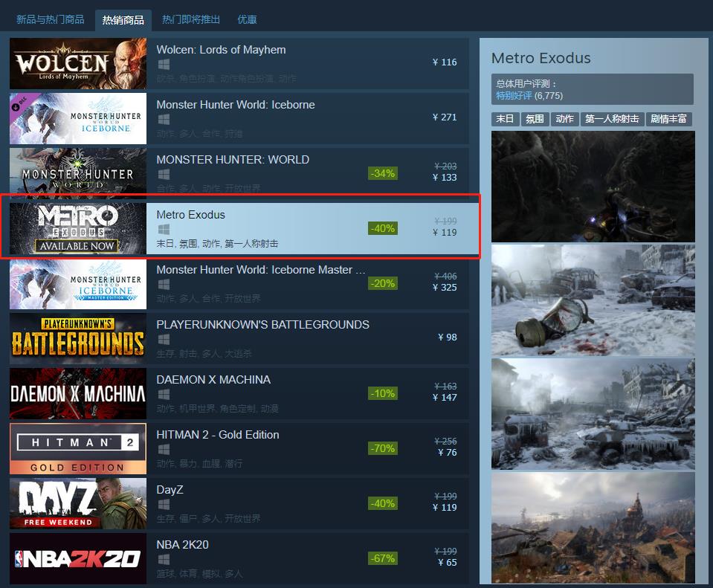Open NBA 2K20 capsule image
713x588 pixels.
[x=78, y=558]
